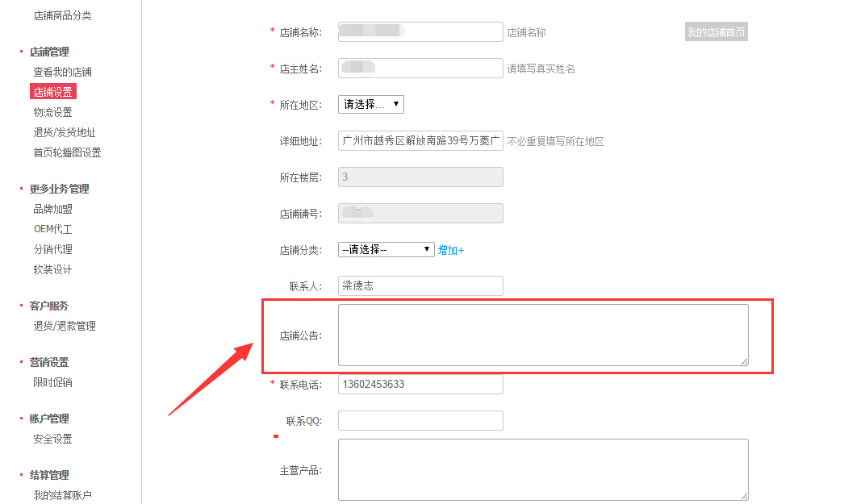Click the 主营产品 textarea

543,470
